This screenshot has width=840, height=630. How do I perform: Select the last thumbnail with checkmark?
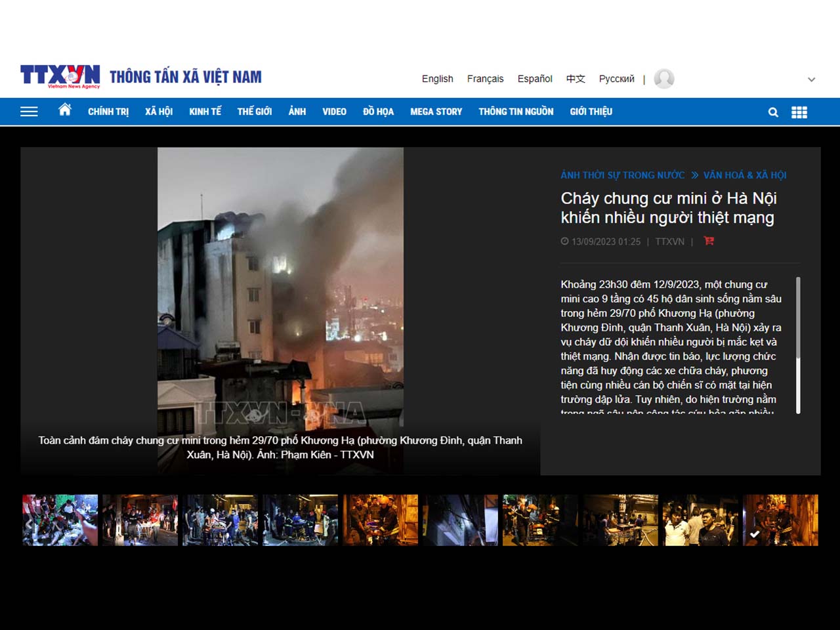tap(780, 520)
